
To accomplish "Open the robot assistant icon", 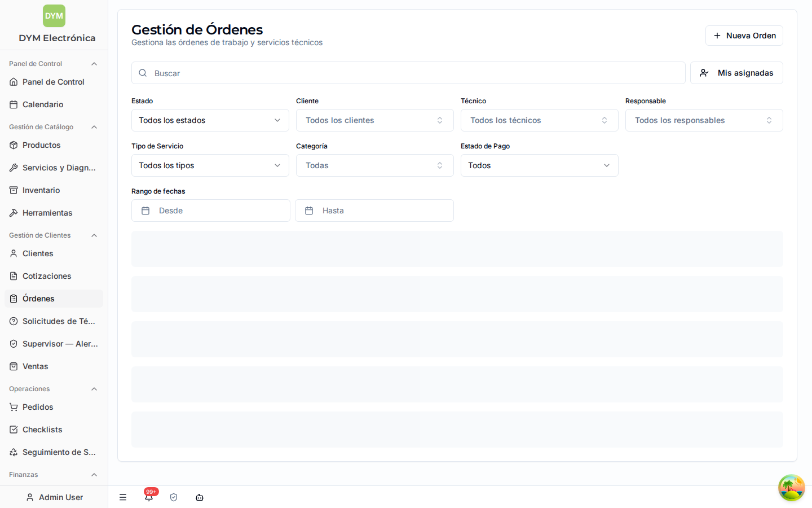I will 200,497.
